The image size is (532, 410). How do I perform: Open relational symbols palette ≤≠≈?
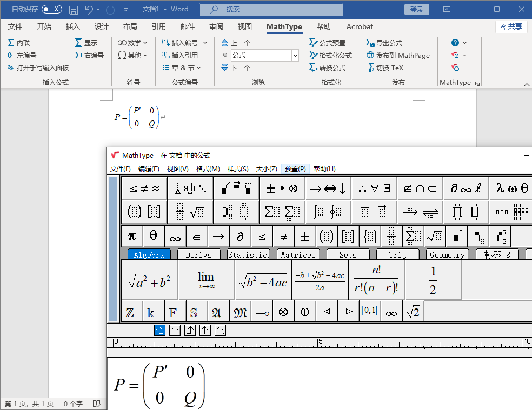tap(144, 188)
